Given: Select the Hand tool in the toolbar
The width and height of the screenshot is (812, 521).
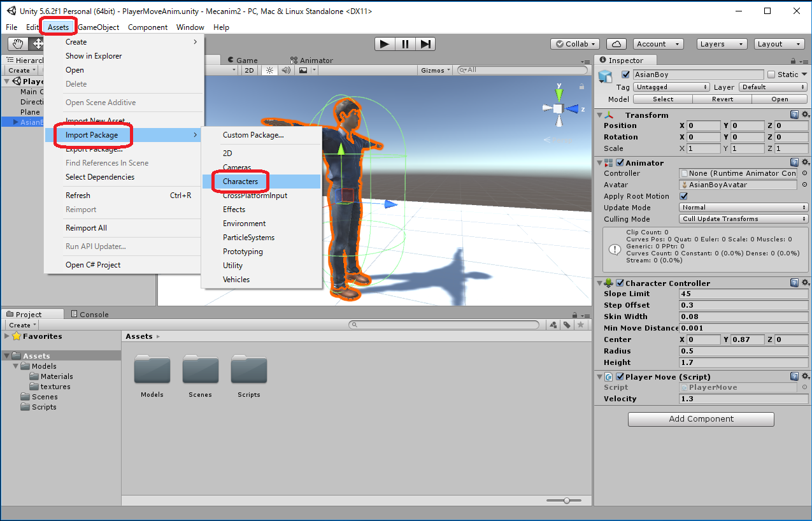Looking at the screenshot, I should pos(18,44).
